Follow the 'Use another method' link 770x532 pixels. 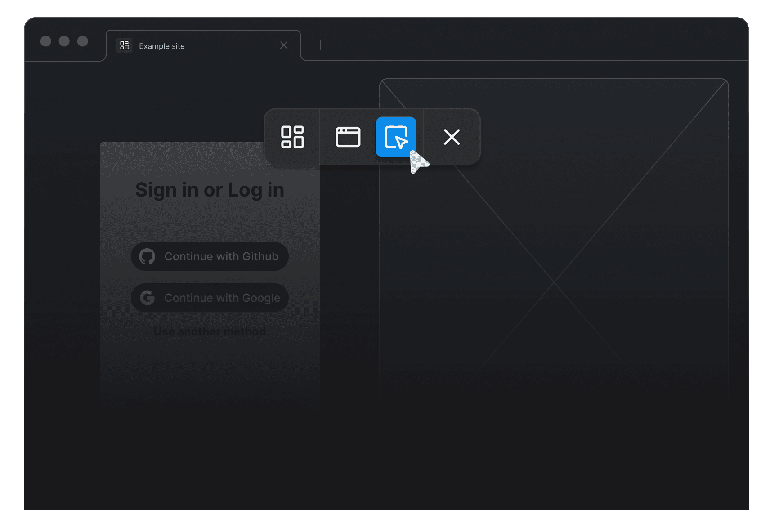210,331
